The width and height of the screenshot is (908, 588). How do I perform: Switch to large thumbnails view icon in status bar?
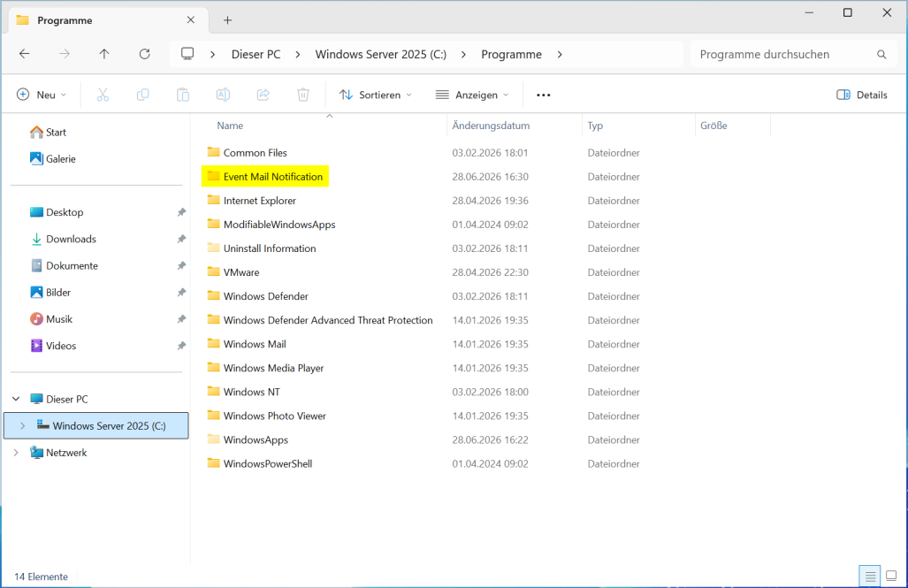click(891, 577)
